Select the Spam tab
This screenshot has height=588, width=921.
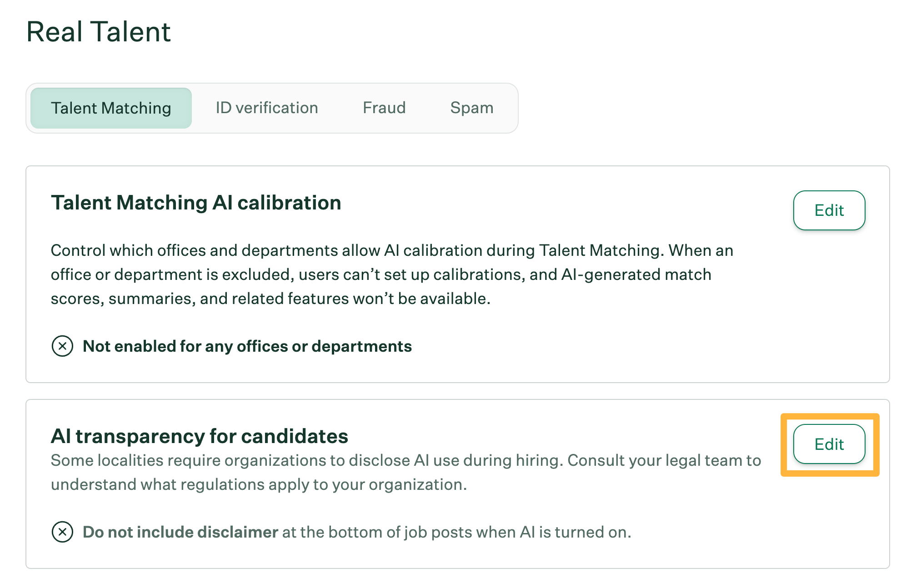pos(471,108)
